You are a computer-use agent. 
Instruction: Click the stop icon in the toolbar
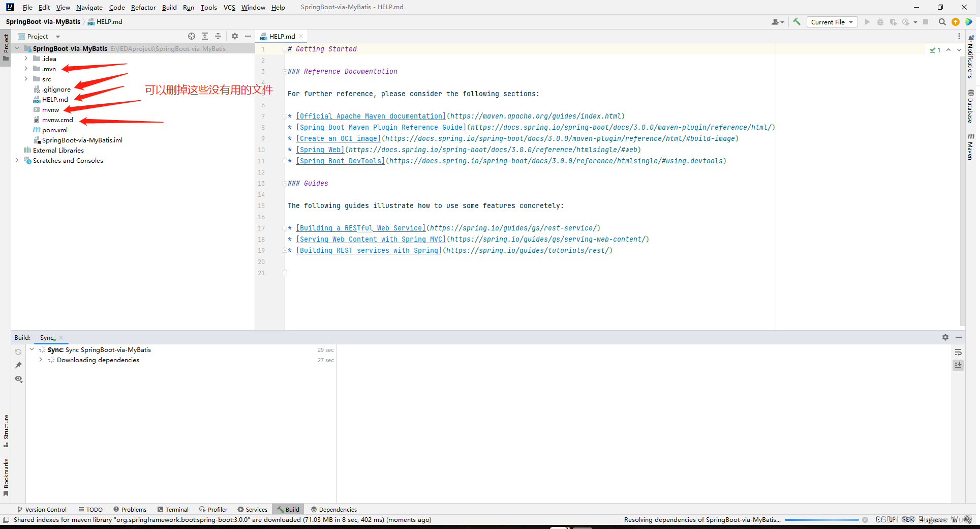(x=926, y=22)
